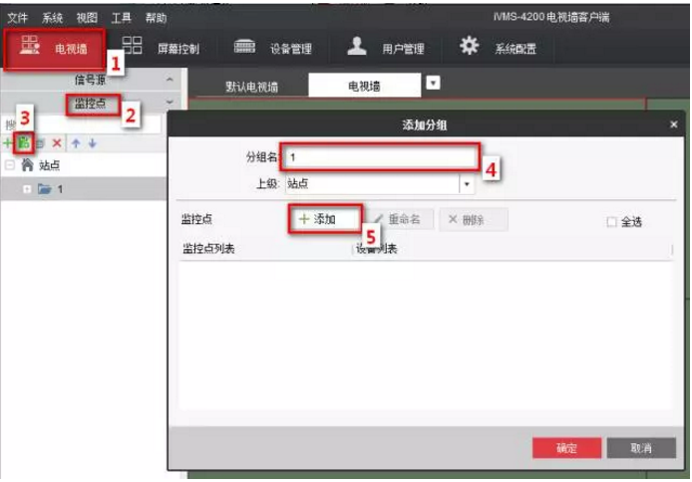Click the 分组名 group name input field
Screen dimensions: 692x482
[x=378, y=157]
